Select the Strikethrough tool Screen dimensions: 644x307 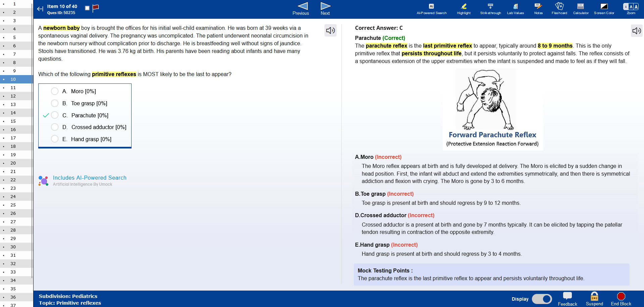pos(490,9)
